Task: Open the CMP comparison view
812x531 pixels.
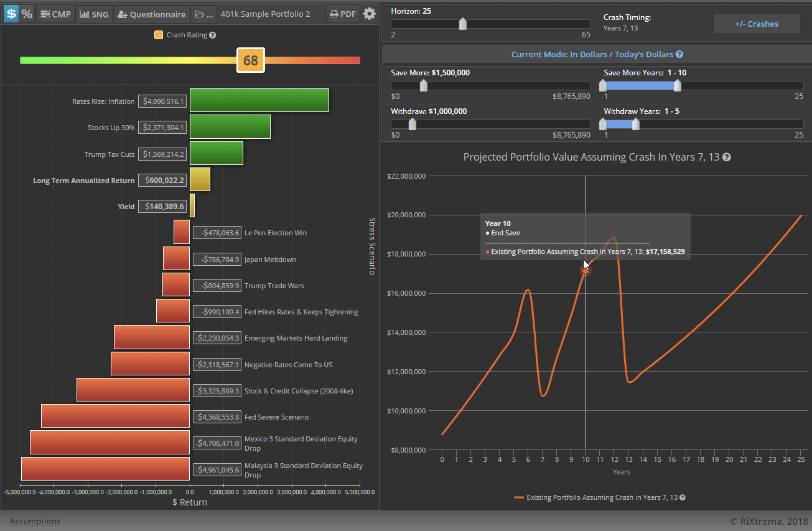Action: coord(55,14)
